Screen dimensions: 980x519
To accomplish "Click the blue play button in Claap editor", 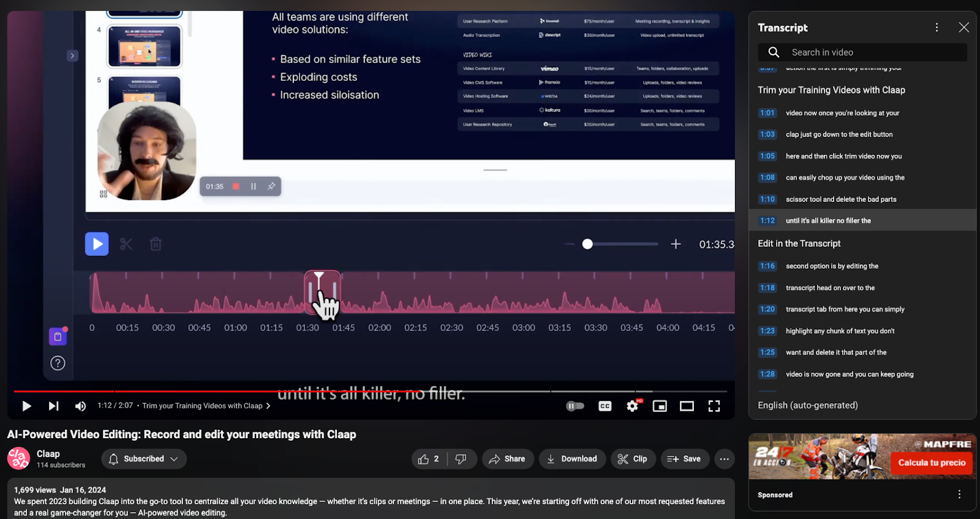I will [97, 244].
